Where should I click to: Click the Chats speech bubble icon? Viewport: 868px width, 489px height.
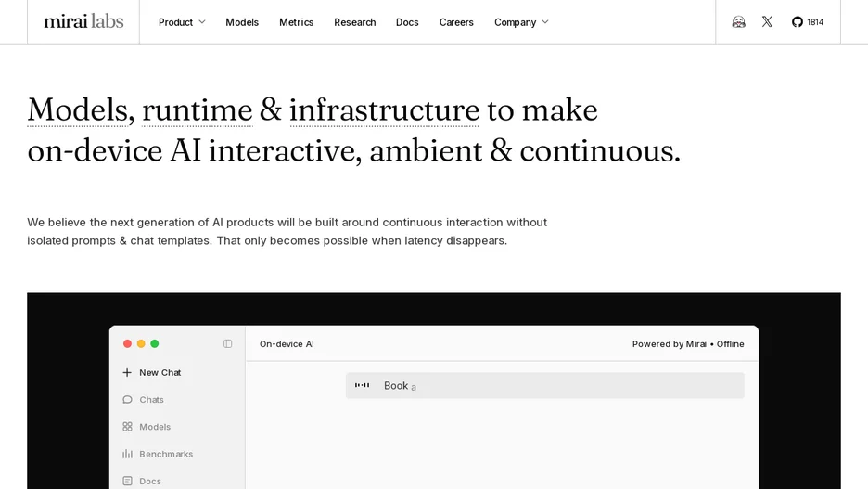pyautogui.click(x=127, y=399)
